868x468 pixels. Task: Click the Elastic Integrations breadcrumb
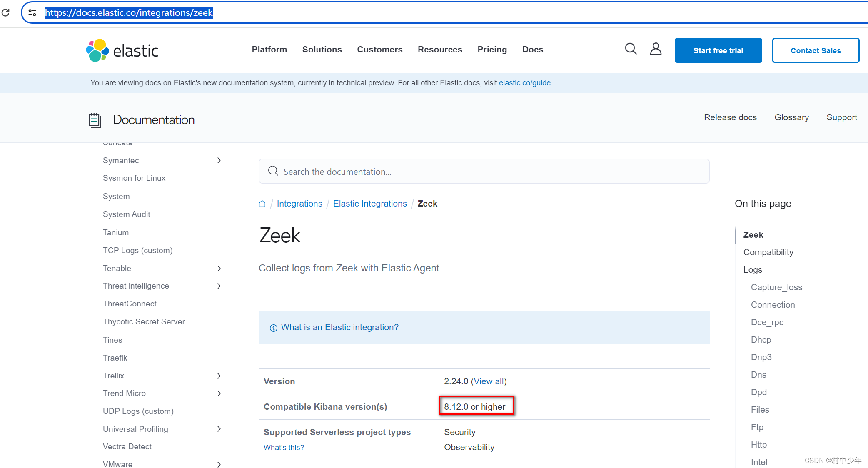[x=370, y=204]
